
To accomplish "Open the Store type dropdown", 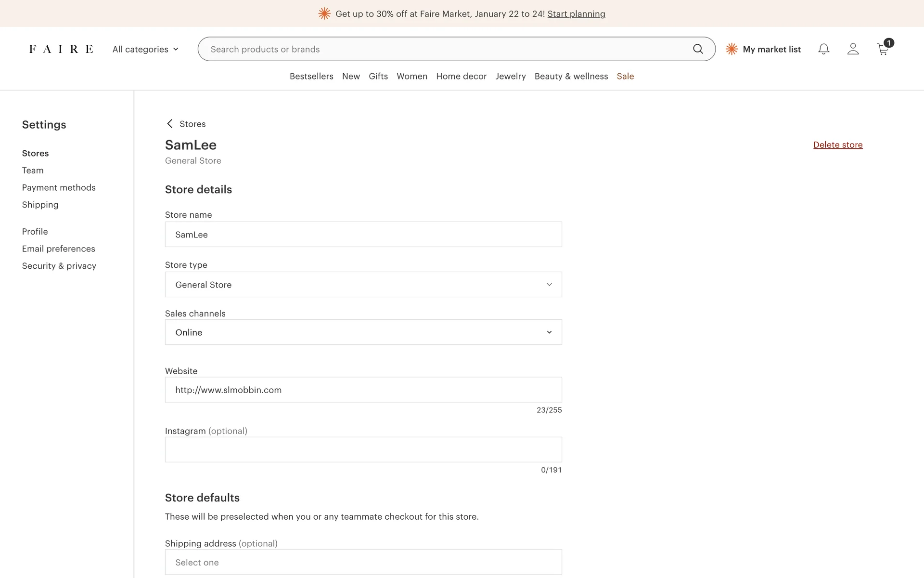I will click(x=363, y=285).
